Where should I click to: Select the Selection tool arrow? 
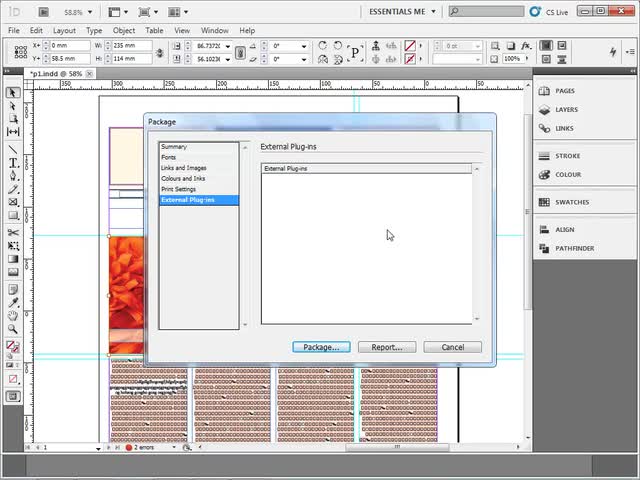click(x=13, y=93)
